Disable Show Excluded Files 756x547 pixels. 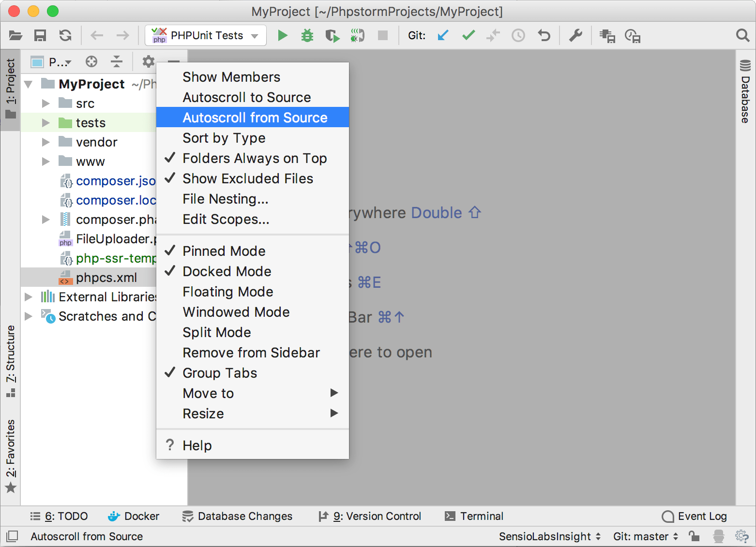[x=247, y=178]
